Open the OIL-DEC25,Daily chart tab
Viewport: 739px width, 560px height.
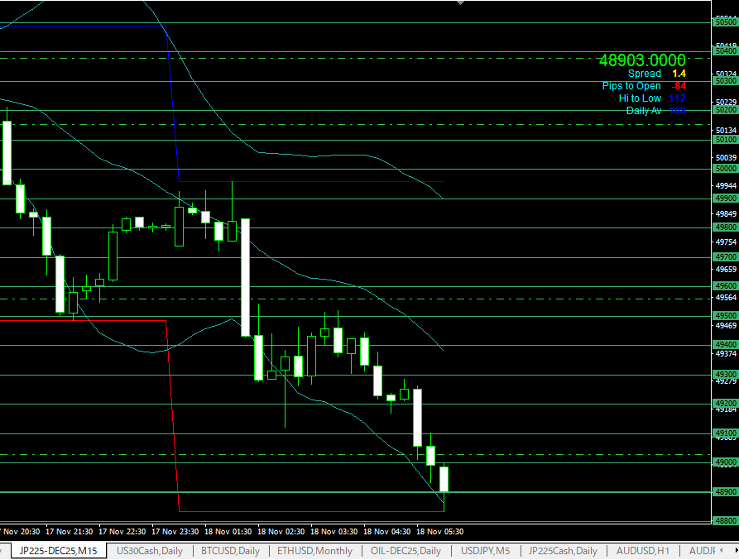coord(407,551)
